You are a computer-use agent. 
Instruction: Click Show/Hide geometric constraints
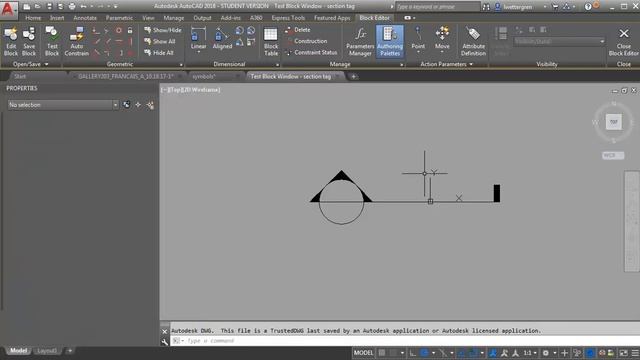coord(162,30)
